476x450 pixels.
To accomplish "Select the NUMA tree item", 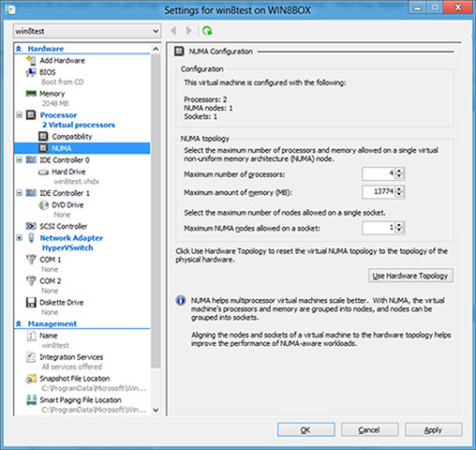I will [82, 148].
